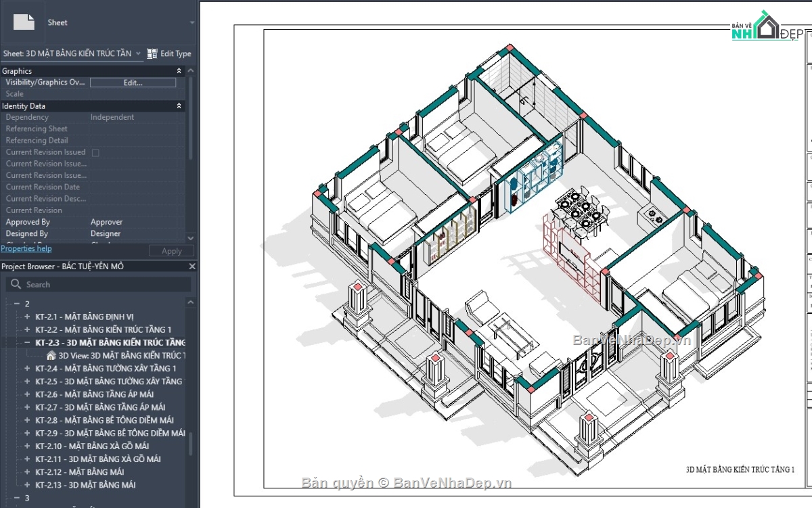Close the Project Browser panel

tap(191, 267)
